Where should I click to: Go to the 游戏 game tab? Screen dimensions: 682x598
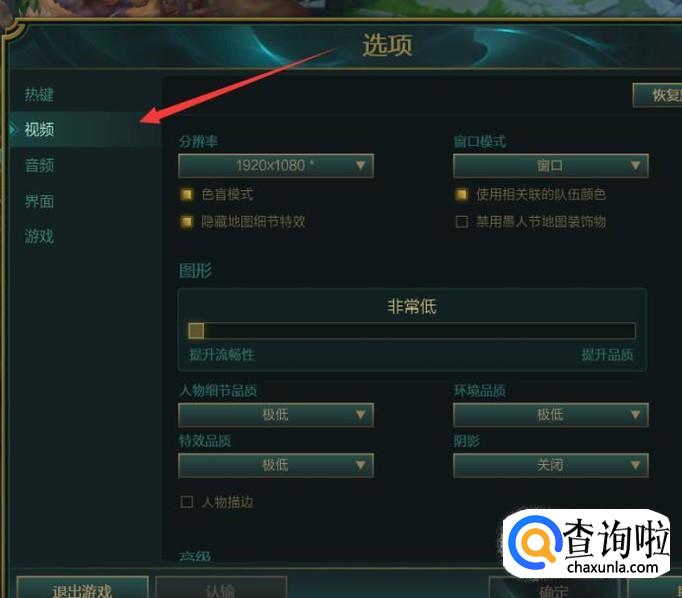39,237
